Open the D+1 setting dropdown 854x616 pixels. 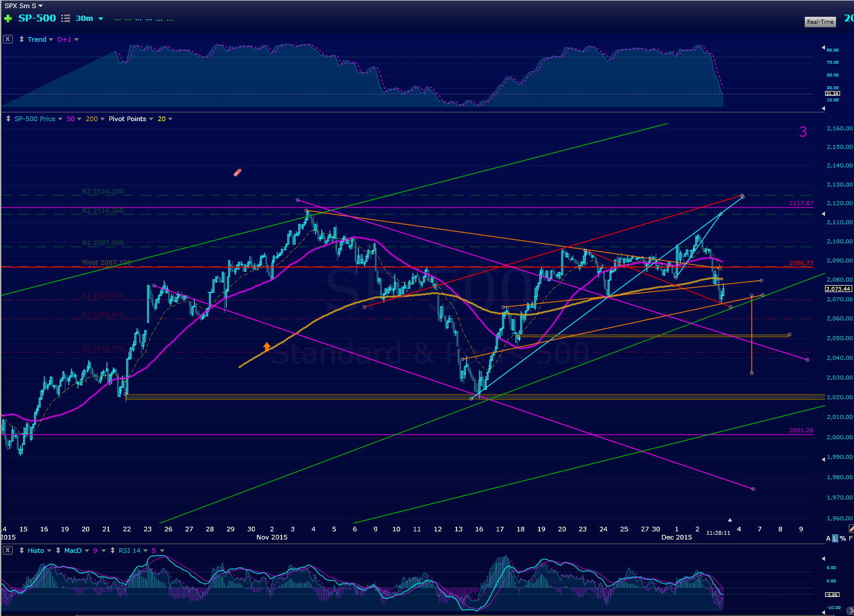(76, 40)
